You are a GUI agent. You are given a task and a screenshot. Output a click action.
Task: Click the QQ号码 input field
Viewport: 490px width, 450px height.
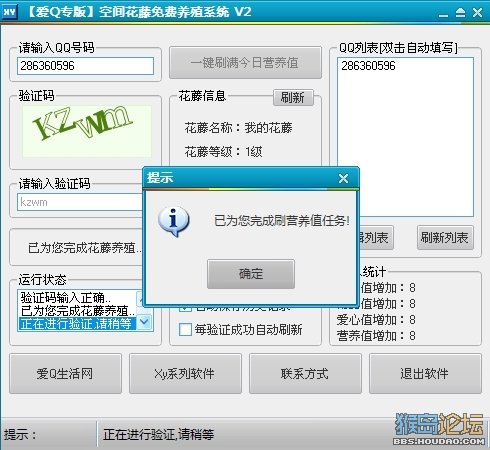coord(85,66)
